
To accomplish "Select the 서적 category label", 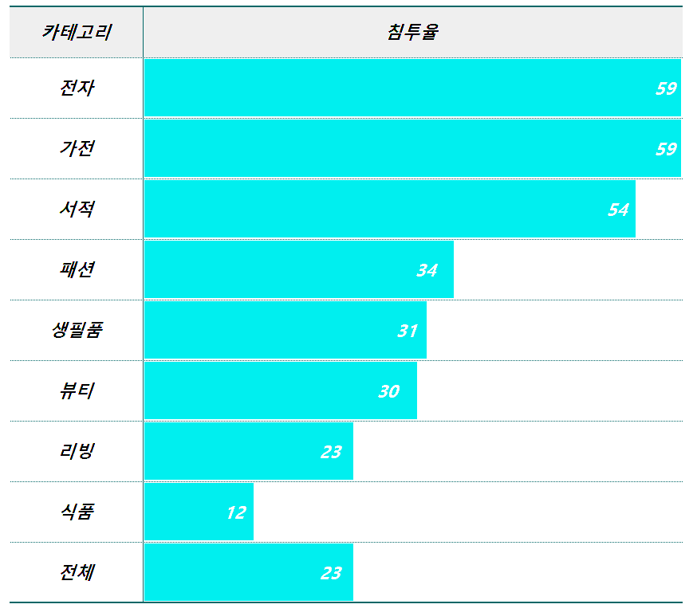I will (77, 209).
